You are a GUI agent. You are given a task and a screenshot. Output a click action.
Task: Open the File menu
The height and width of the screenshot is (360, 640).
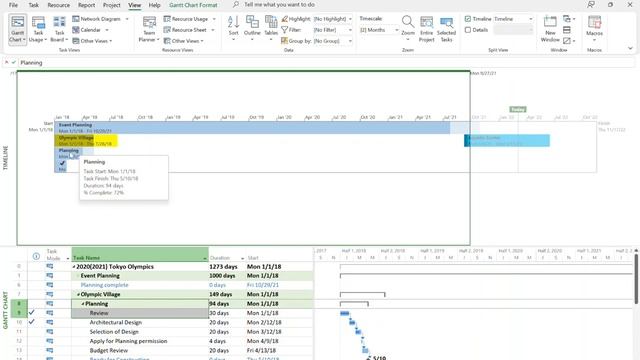point(13,5)
